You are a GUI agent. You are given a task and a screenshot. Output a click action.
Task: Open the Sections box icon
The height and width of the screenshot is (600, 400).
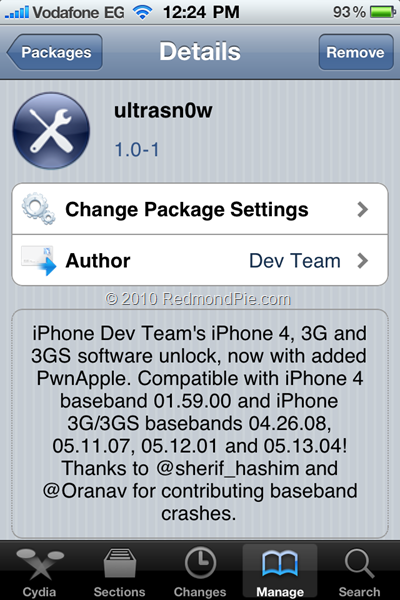[119, 563]
